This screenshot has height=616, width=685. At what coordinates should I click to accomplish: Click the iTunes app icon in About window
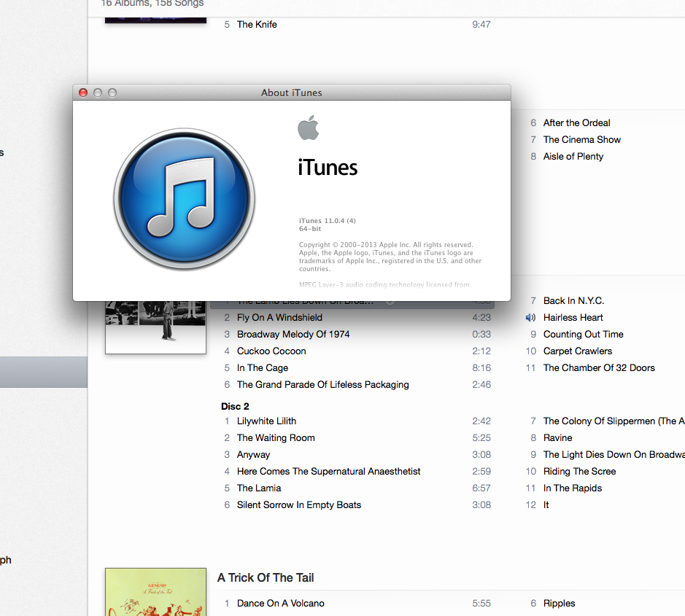[x=184, y=198]
